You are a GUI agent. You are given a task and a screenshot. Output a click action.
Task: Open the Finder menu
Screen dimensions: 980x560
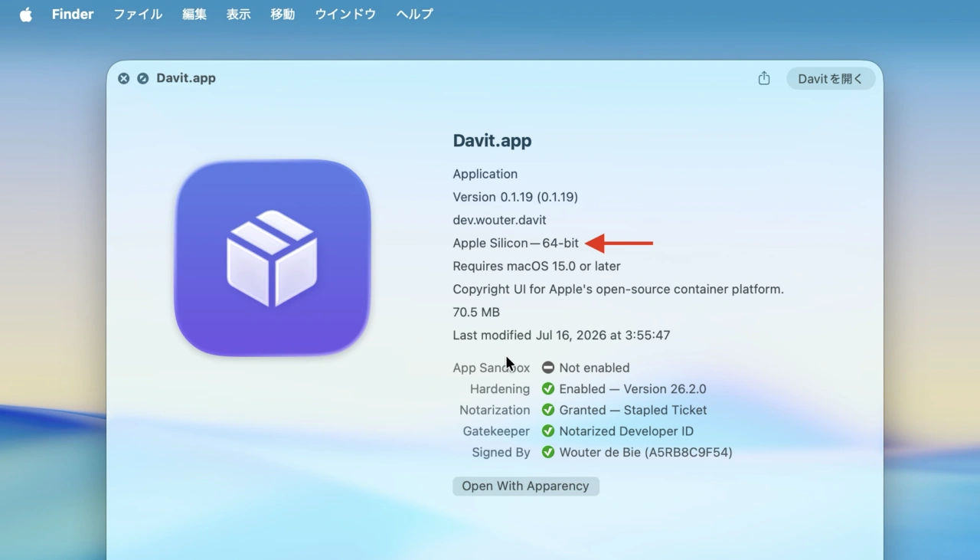(73, 15)
